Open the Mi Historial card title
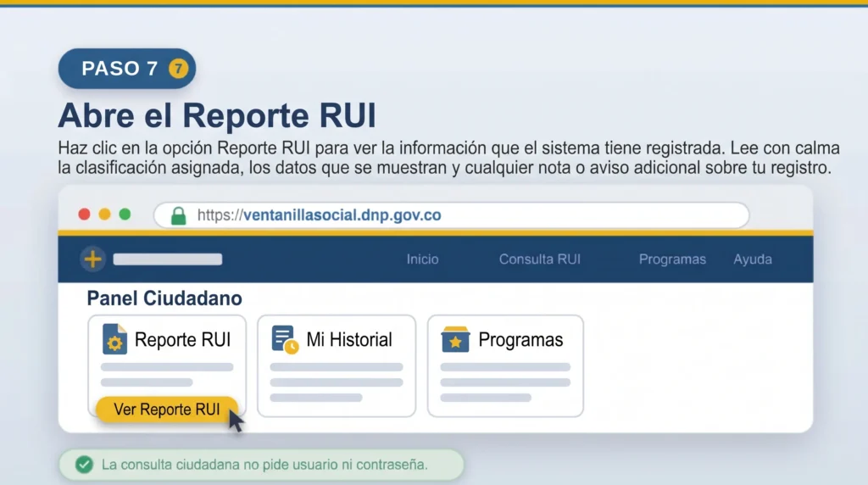This screenshot has width=868, height=485. tap(348, 339)
